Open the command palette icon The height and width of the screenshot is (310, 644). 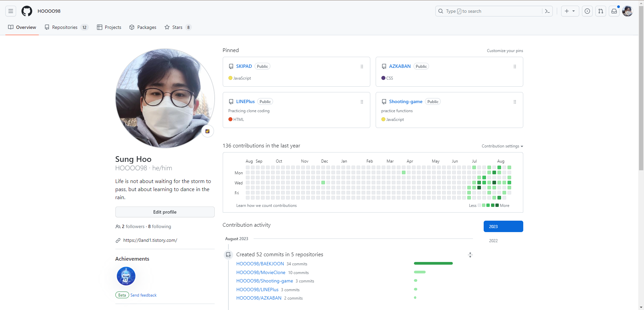[547, 11]
